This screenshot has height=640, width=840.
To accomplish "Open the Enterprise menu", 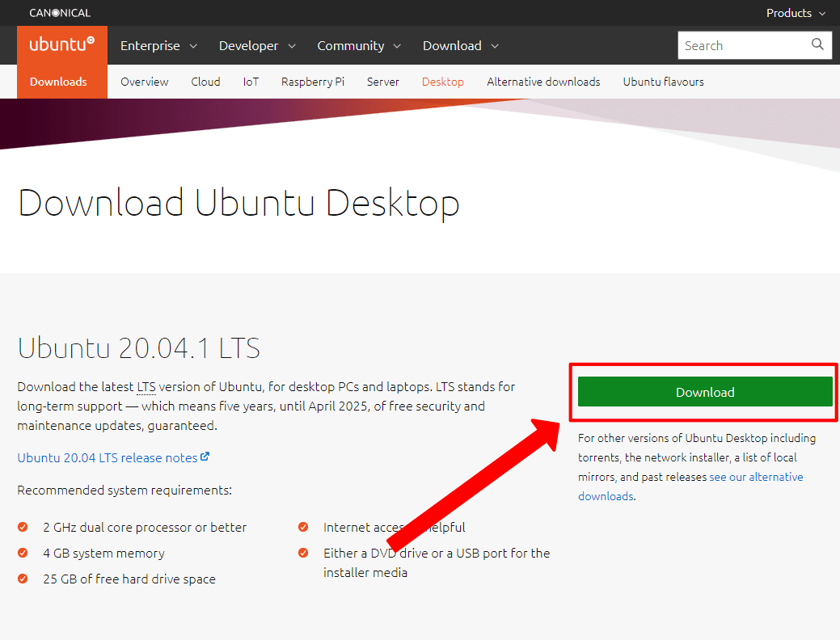I will pyautogui.click(x=158, y=45).
